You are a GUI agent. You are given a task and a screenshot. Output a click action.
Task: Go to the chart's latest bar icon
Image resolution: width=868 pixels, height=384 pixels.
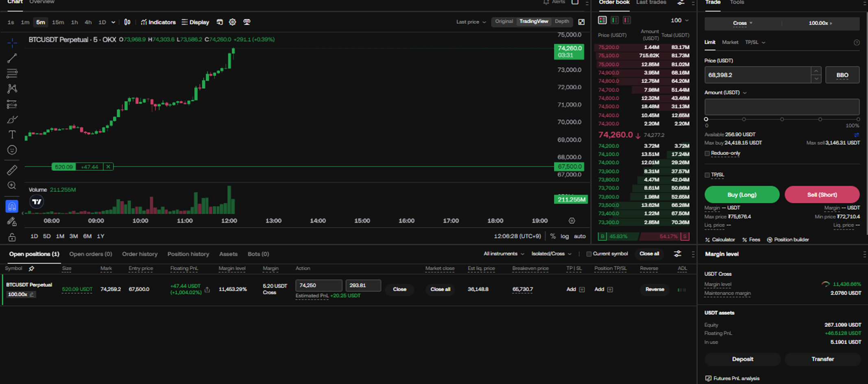point(571,221)
